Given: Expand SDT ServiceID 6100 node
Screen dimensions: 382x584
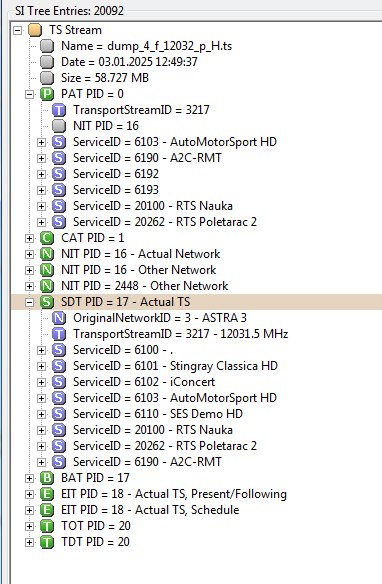Looking at the screenshot, I should click(x=41, y=350).
